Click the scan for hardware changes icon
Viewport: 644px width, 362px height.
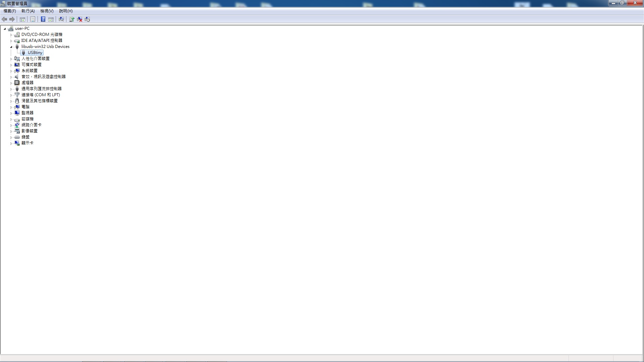[x=61, y=19]
